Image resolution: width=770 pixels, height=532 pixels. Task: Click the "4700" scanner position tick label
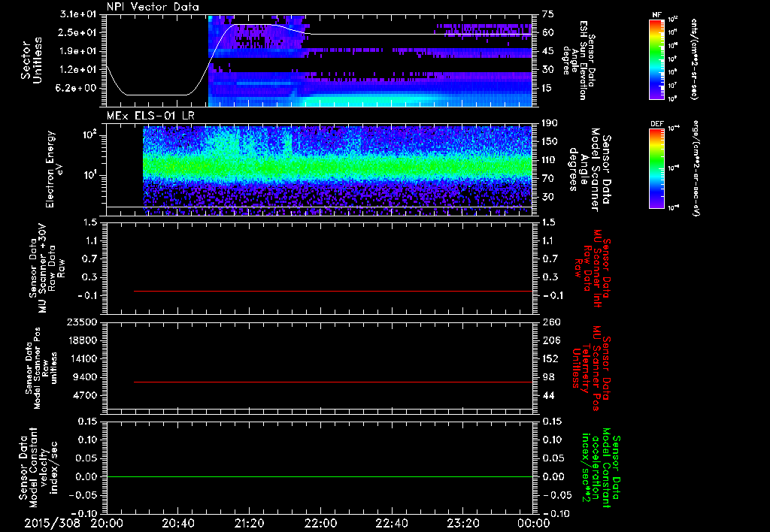click(x=86, y=395)
